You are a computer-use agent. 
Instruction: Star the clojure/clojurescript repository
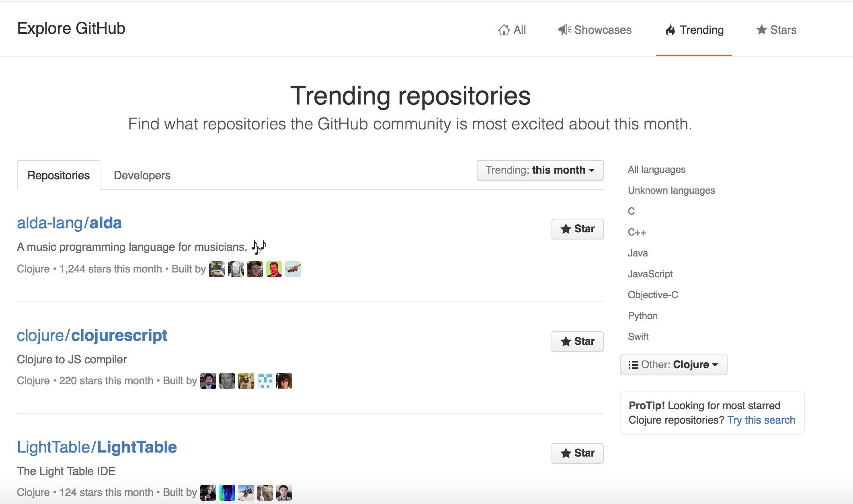coord(577,342)
